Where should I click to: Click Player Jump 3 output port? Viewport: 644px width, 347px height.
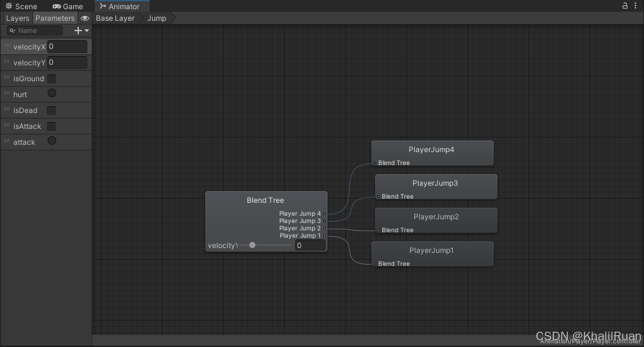point(324,221)
